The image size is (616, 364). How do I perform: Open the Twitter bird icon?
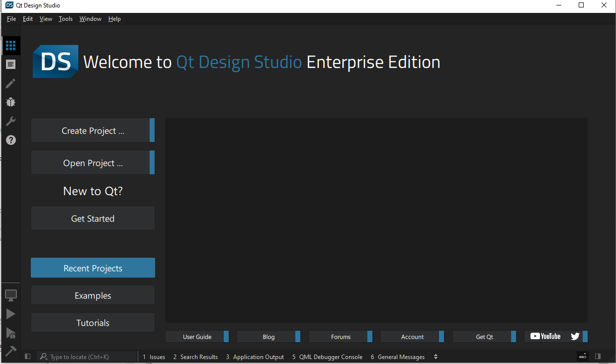click(x=575, y=336)
